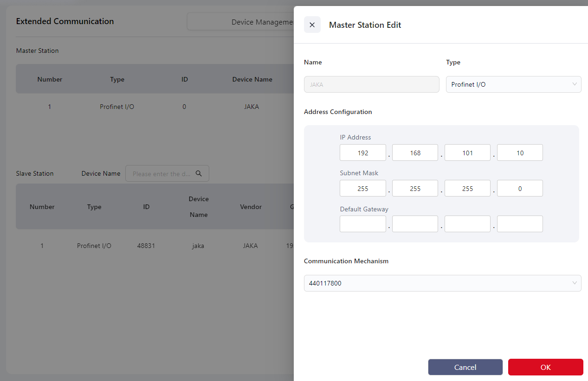Click the disabled Name field JAKA
This screenshot has height=381, width=588.
pos(371,84)
